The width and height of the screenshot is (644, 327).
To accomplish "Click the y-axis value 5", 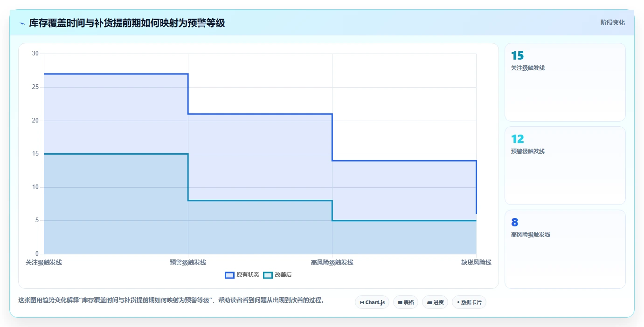I will pyautogui.click(x=37, y=220).
